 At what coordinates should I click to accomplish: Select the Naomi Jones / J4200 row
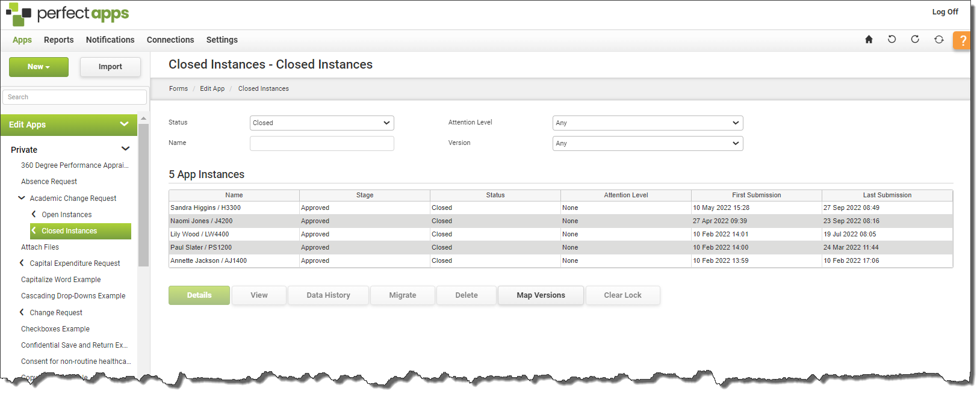[x=560, y=221]
